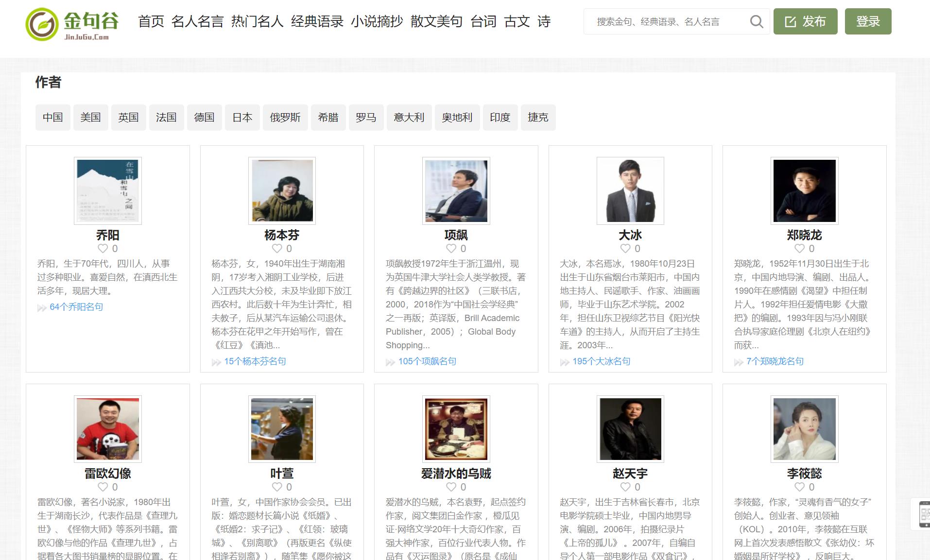
Task: Click author name 雷欧幻像
Action: [108, 474]
